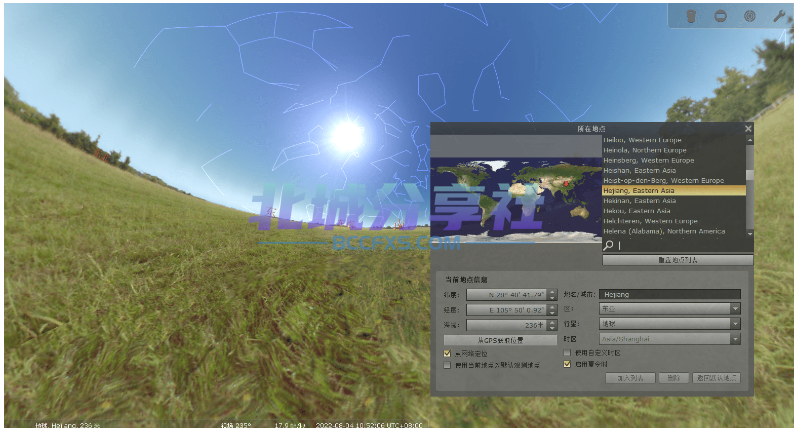The width and height of the screenshot is (795, 428).
Task: Click the world map in location dialog
Action: point(516,200)
